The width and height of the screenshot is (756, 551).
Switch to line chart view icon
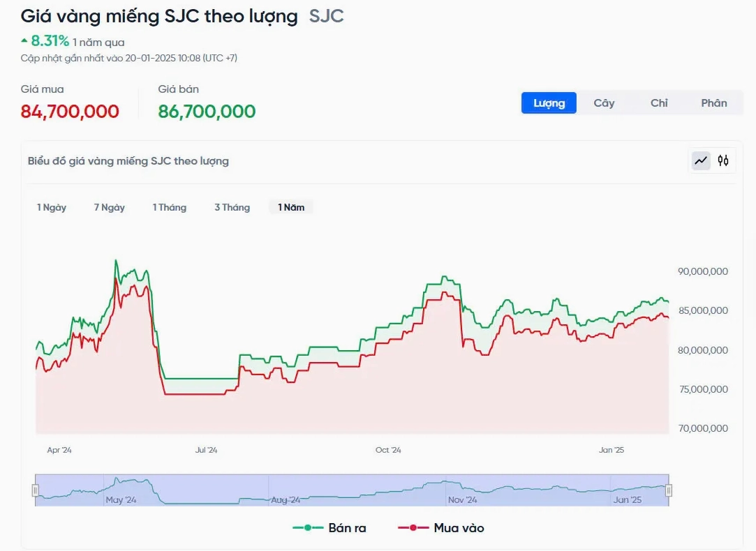701,161
